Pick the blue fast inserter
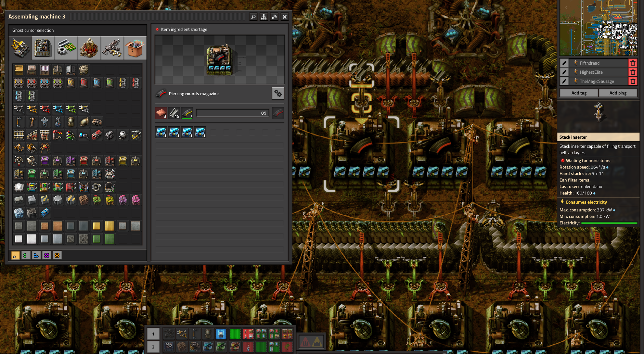Screen dimensions: 644x354 pos(58,109)
